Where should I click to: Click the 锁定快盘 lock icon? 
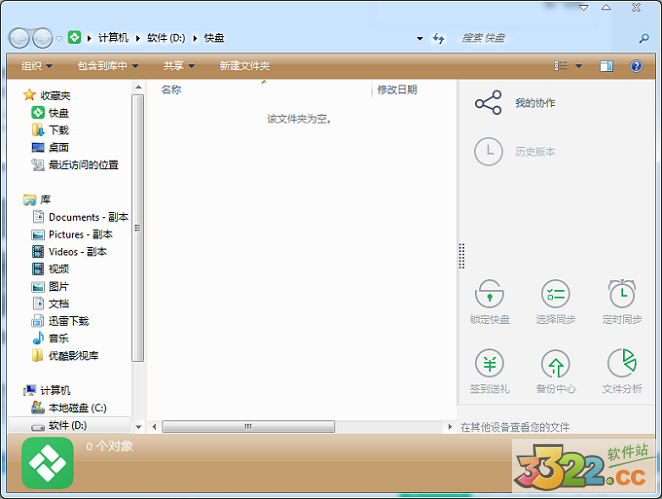pos(489,293)
